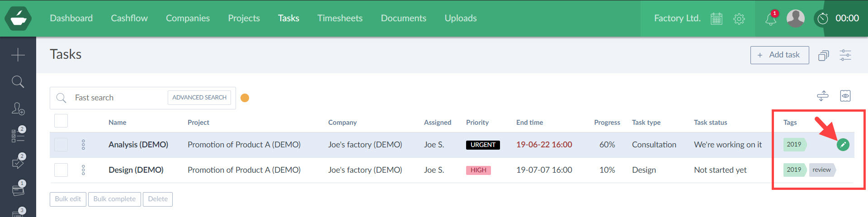Toggle select-all checkbox in table header

click(61, 121)
